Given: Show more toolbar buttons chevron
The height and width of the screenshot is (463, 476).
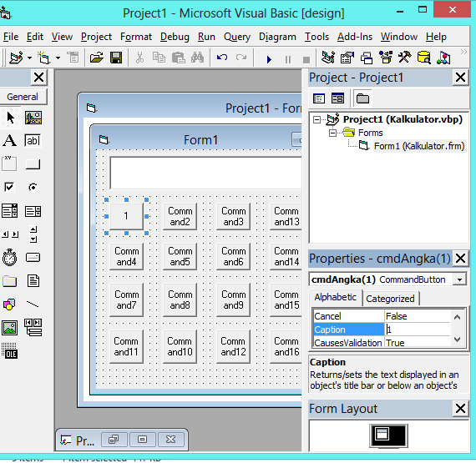Looking at the screenshot, I should 463,52.
